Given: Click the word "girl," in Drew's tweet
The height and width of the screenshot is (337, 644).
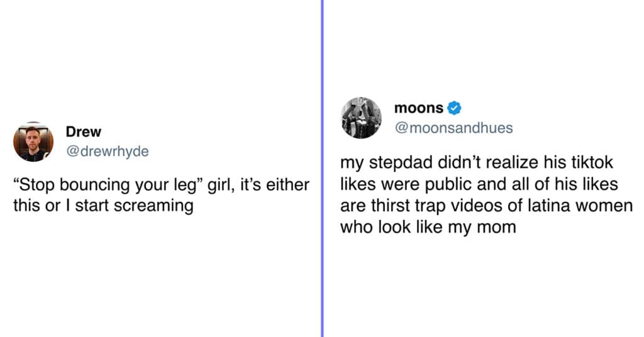Looking at the screenshot, I should pyautogui.click(x=221, y=185).
